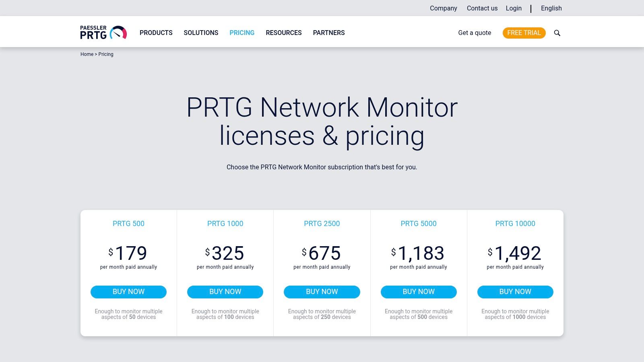The height and width of the screenshot is (362, 644).
Task: Select the PRTG 2500 plan title
Action: [x=322, y=224]
